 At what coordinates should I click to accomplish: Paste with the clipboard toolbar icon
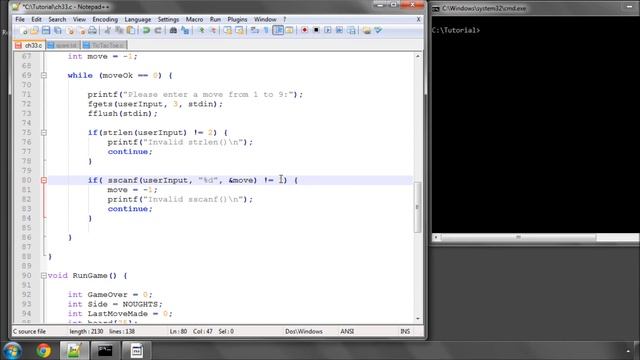131,31
